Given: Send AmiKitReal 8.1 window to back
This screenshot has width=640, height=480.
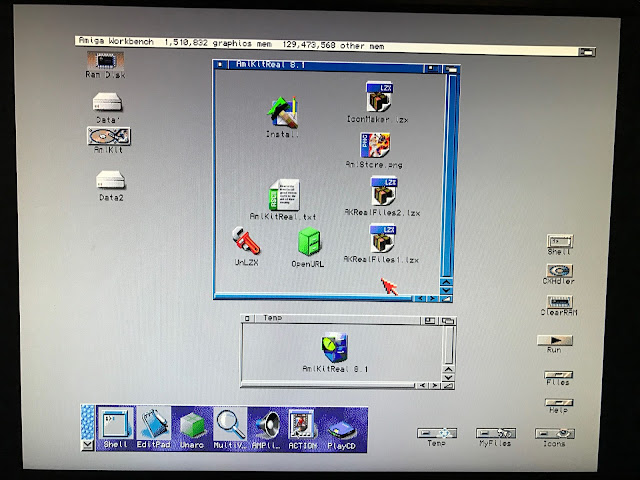Looking at the screenshot, I should 451,69.
